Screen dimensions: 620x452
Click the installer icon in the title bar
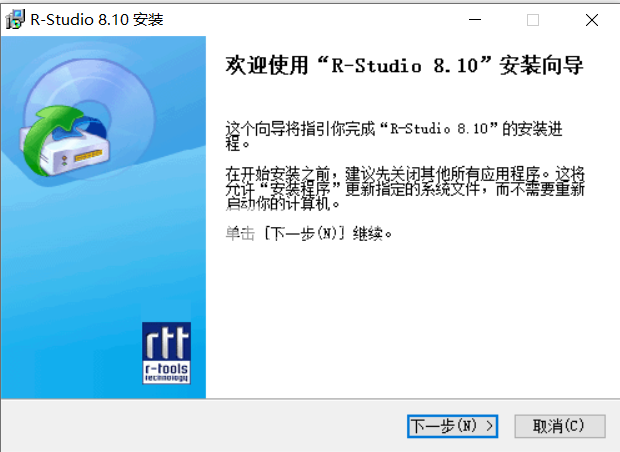15,19
